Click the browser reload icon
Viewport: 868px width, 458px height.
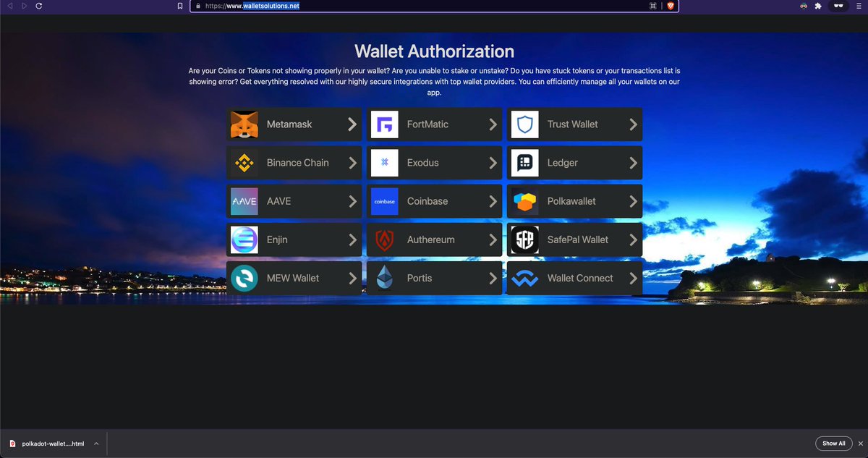coord(38,6)
